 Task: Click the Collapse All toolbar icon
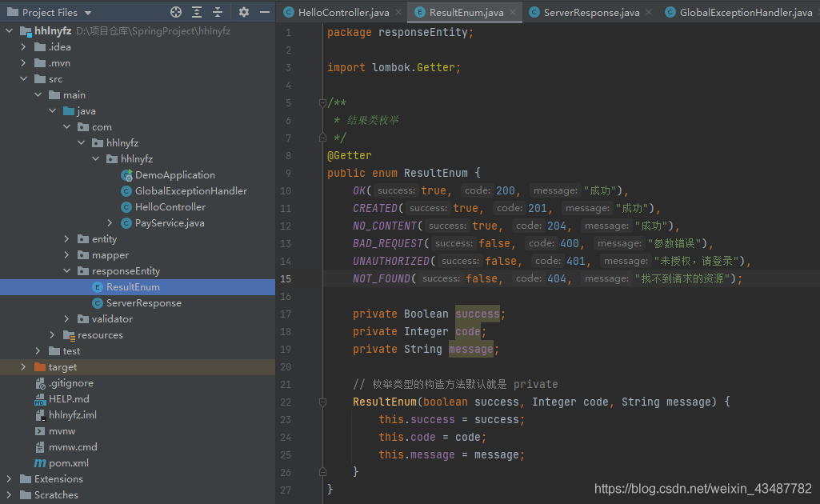coord(218,12)
